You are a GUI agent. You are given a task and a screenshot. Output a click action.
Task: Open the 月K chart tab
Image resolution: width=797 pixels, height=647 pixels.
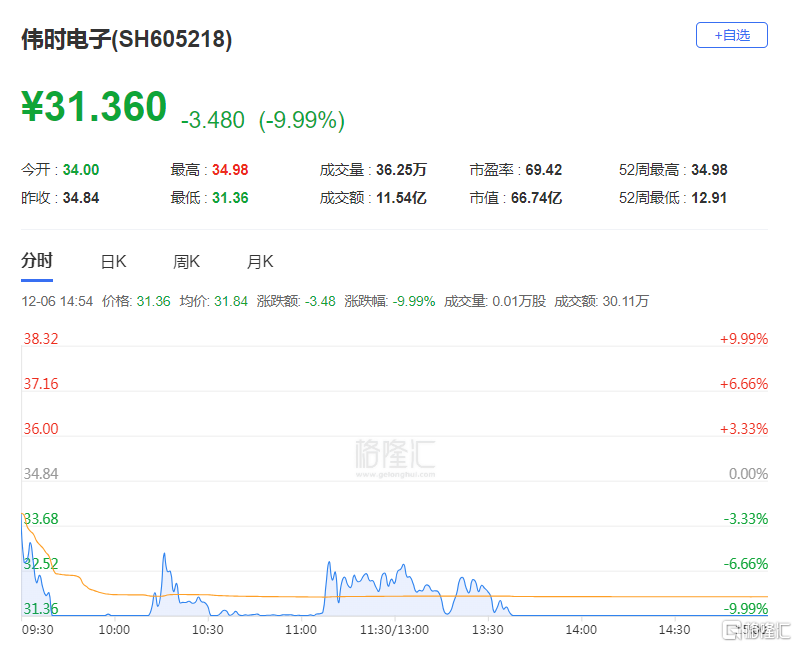pyautogui.click(x=260, y=262)
